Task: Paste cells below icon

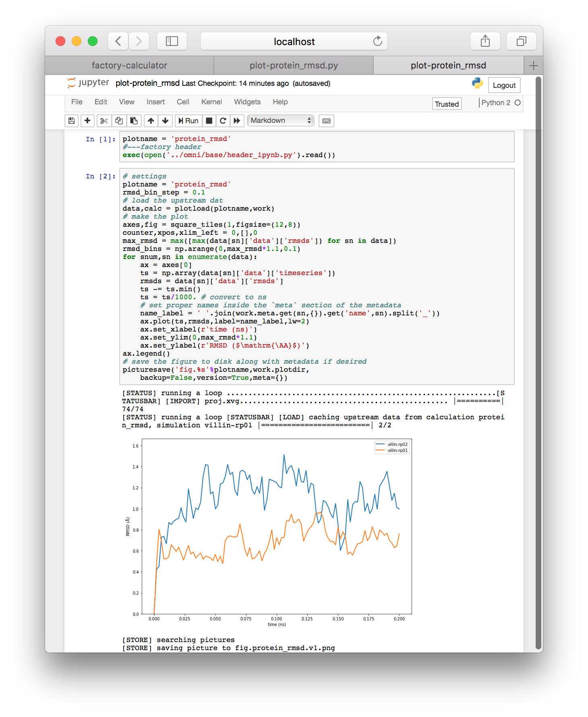Action: (134, 120)
